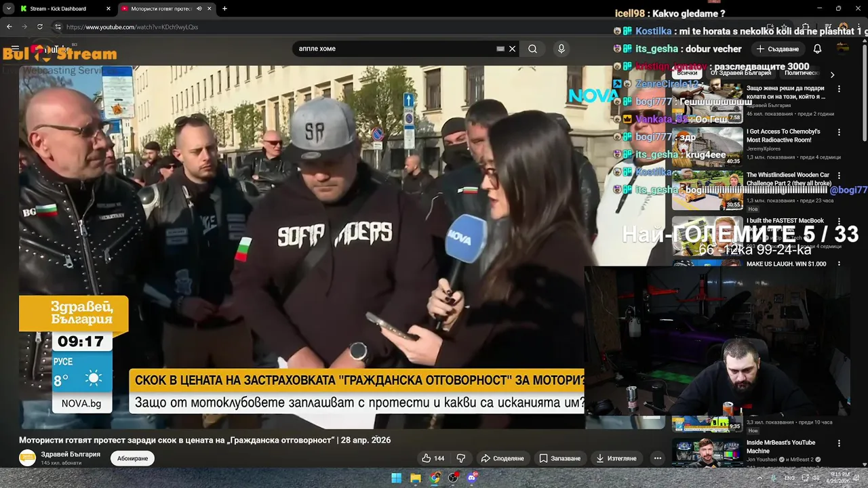Open options for the woman gifts car video
Screen dimensions: 868x488
point(839,89)
